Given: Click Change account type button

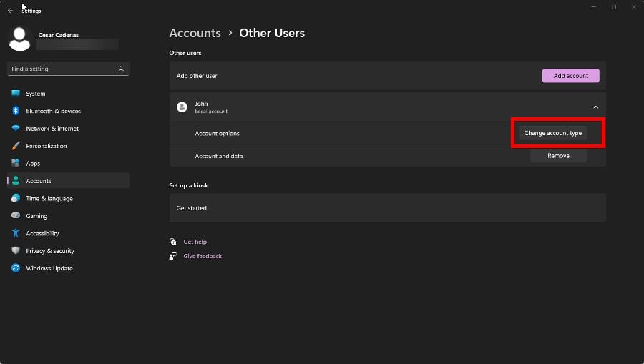Looking at the screenshot, I should (x=553, y=133).
